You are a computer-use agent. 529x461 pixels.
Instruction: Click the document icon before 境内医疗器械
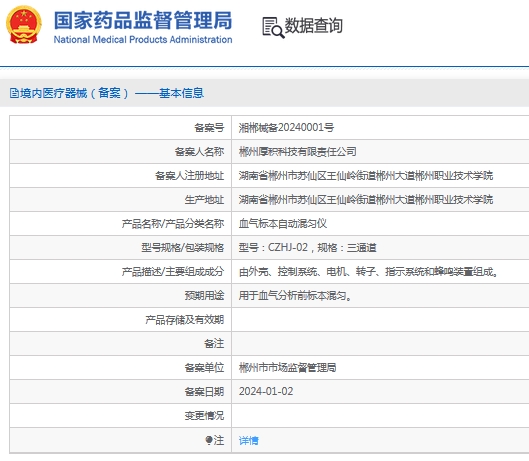tap(14, 93)
